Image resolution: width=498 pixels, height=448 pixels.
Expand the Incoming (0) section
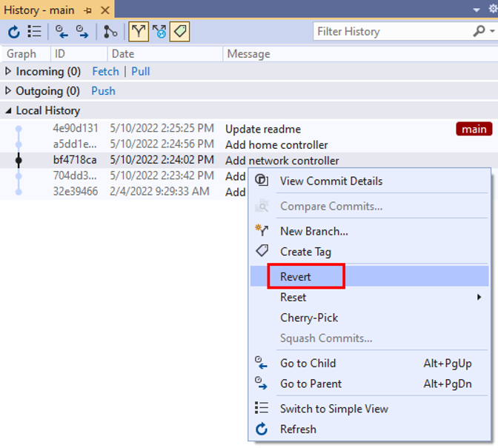(9, 71)
